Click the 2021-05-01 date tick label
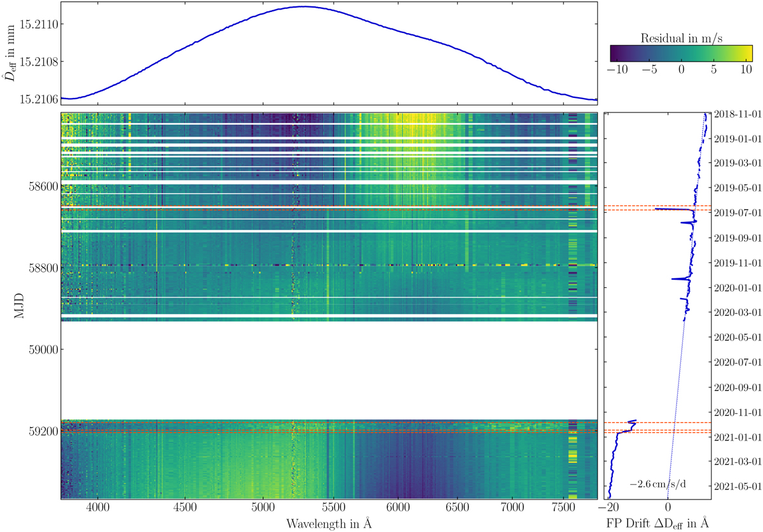Screen dimensions: 763x532 click(738, 486)
